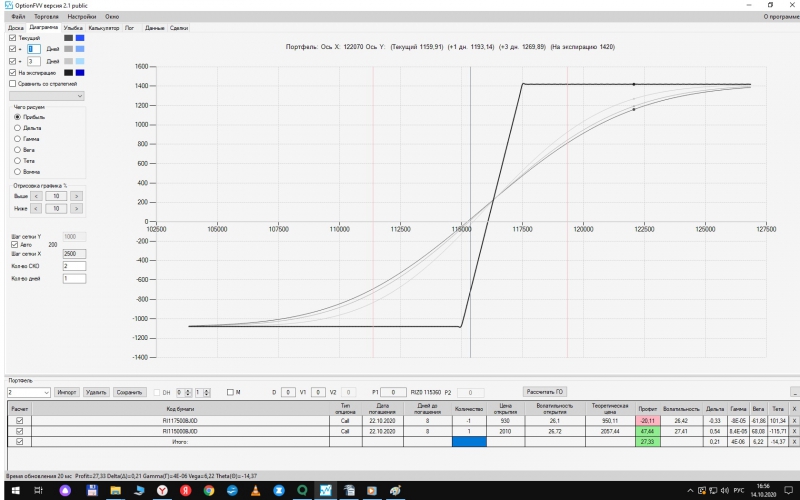Image resolution: width=800 pixels, height=500 pixels.
Task: Launch VLC media player from taskbar
Action: tap(255, 490)
